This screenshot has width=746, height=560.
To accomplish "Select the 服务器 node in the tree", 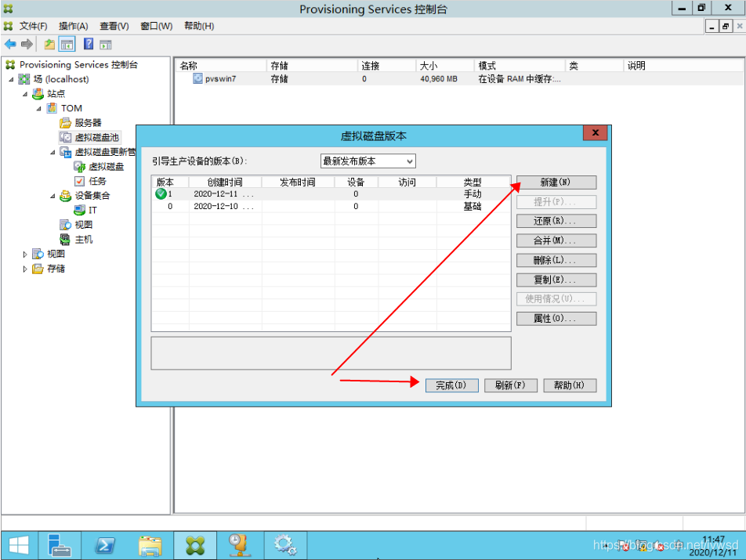I will pos(88,123).
